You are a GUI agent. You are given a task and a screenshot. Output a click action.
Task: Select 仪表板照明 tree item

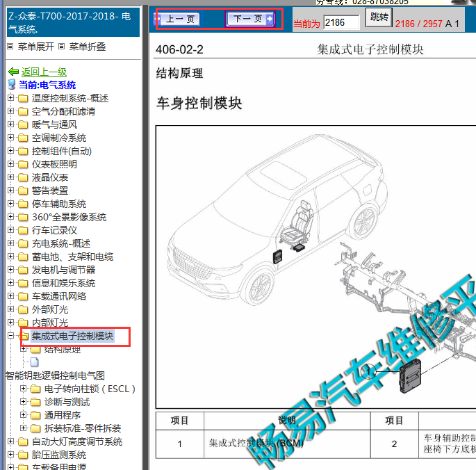(x=55, y=164)
